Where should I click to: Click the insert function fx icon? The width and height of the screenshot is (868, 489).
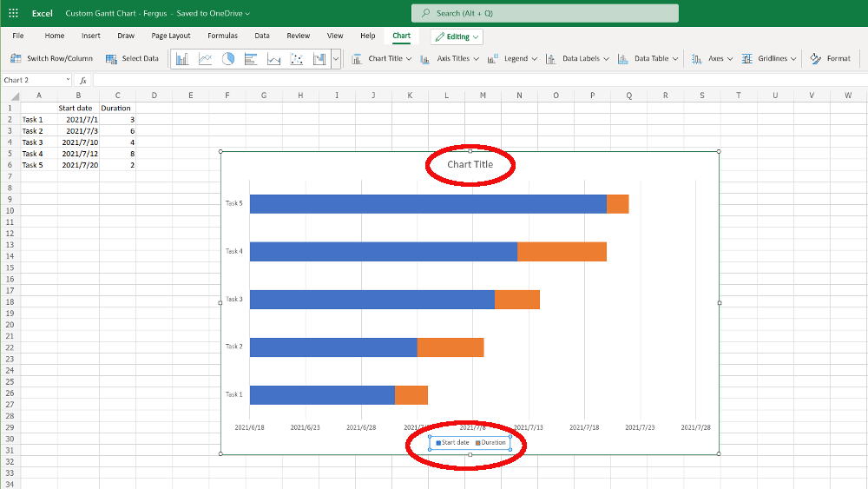click(83, 80)
